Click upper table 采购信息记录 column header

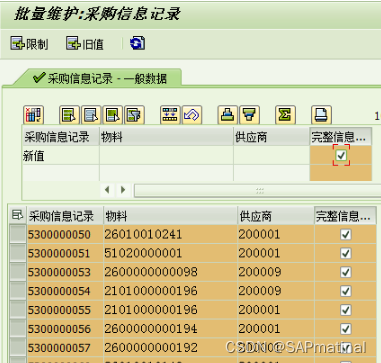(61, 137)
